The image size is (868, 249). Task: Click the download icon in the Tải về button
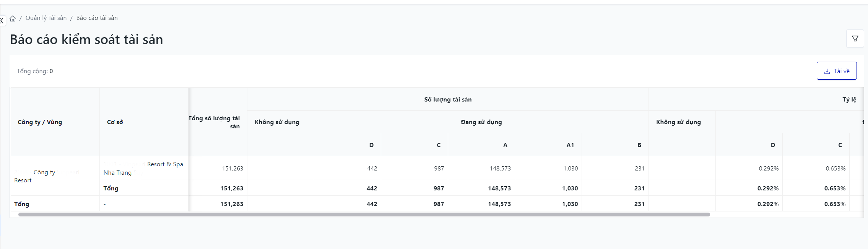pos(827,71)
